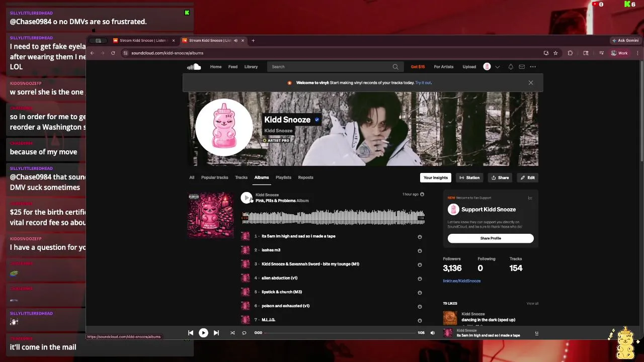Click lock icon on Its 5am track row
The height and width of the screenshot is (362, 644).
click(x=420, y=237)
